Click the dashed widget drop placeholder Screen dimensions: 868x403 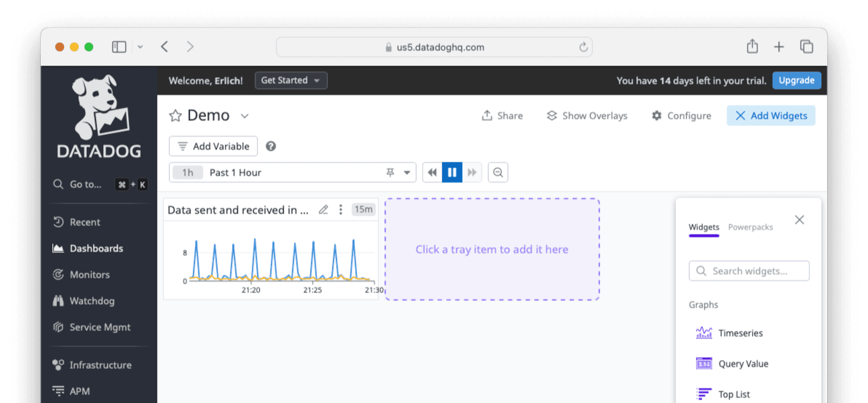coord(492,249)
